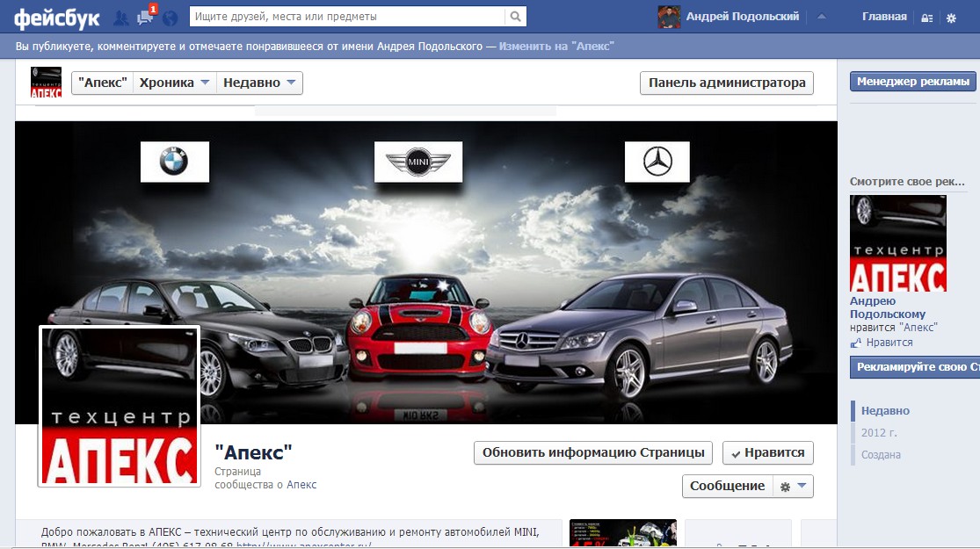Screen dimensions: 980x549
Task: Click the sidebar ad техцентр АПЕКС image
Action: tap(898, 243)
